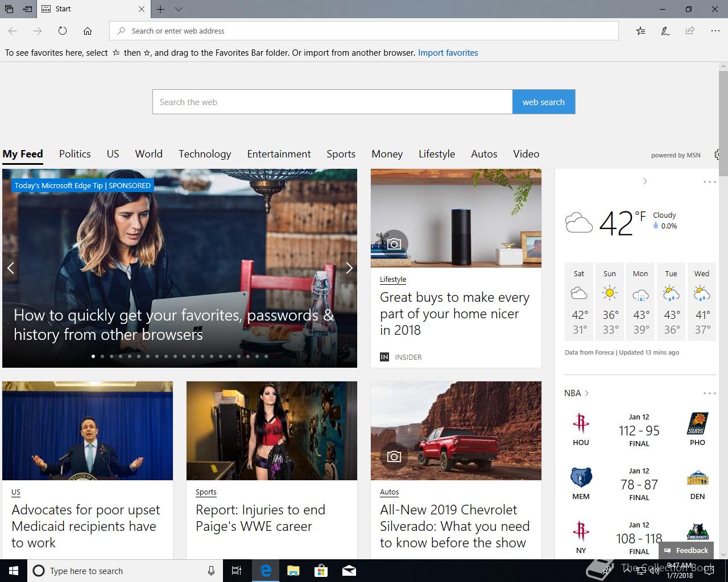Open the World tab

(149, 154)
